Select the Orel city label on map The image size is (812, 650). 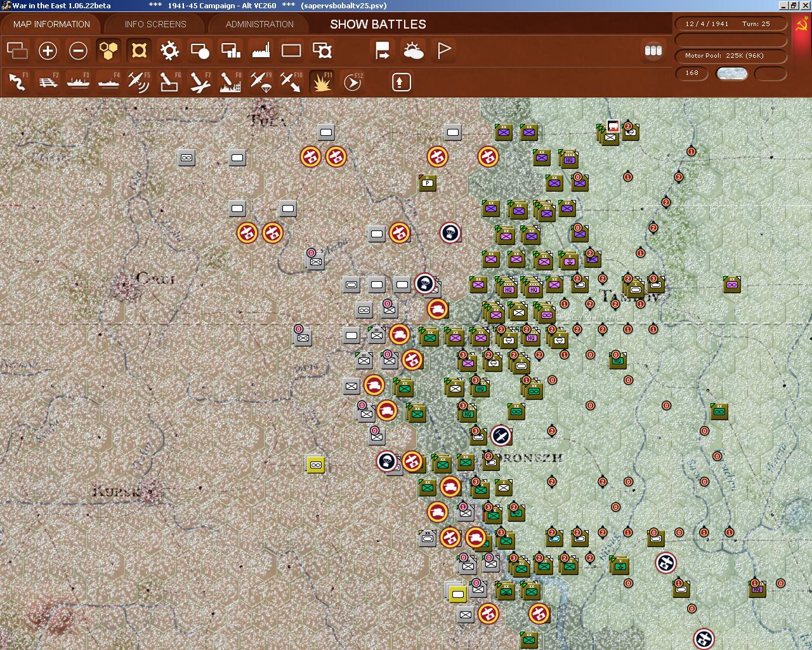[x=155, y=278]
